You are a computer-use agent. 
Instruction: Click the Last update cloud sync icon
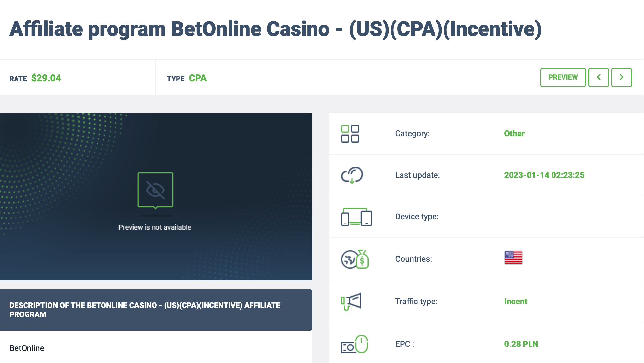point(352,175)
